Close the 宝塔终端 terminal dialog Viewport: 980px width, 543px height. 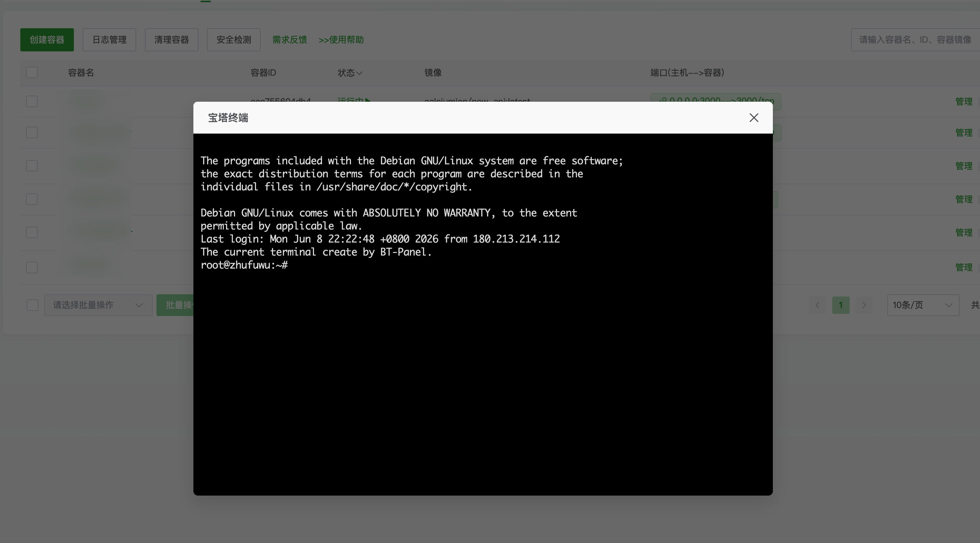(x=754, y=118)
